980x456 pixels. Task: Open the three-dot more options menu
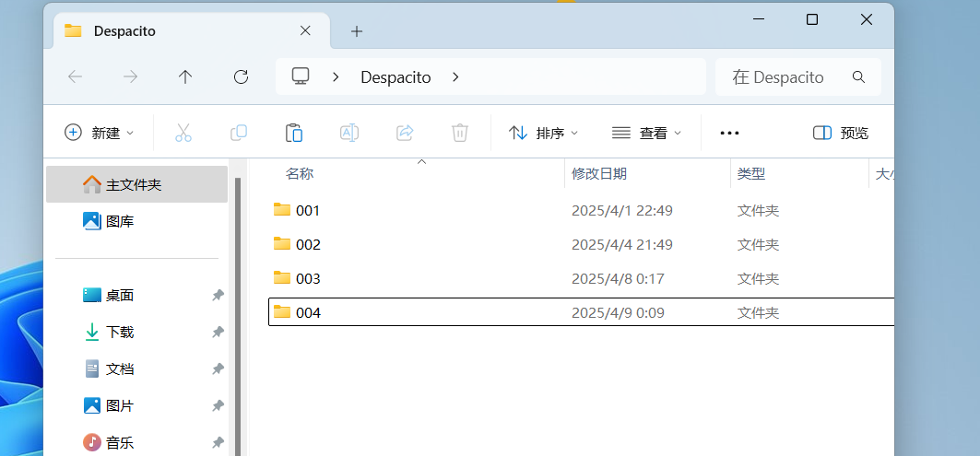click(x=729, y=133)
